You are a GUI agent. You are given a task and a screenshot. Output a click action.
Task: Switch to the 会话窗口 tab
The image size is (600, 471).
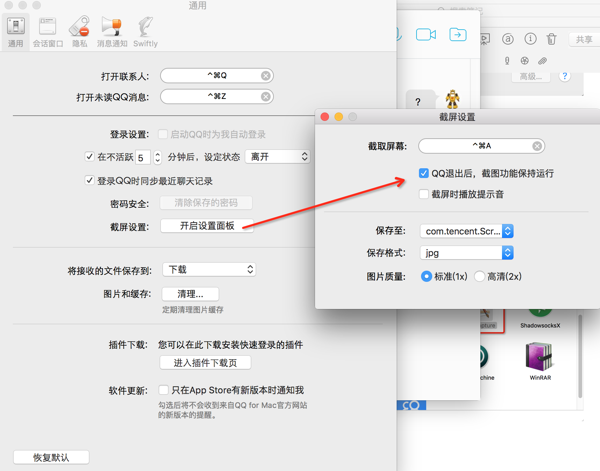click(47, 32)
